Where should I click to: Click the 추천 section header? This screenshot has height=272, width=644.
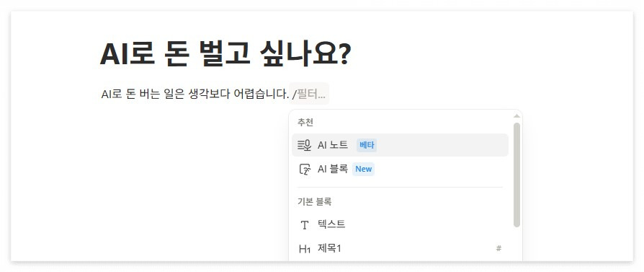point(305,122)
